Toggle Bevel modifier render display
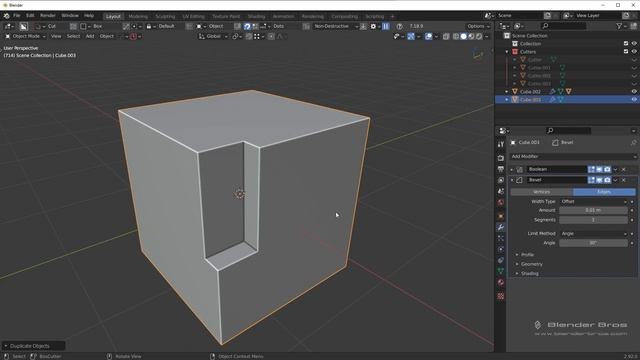This screenshot has height=360, width=640. point(607,180)
